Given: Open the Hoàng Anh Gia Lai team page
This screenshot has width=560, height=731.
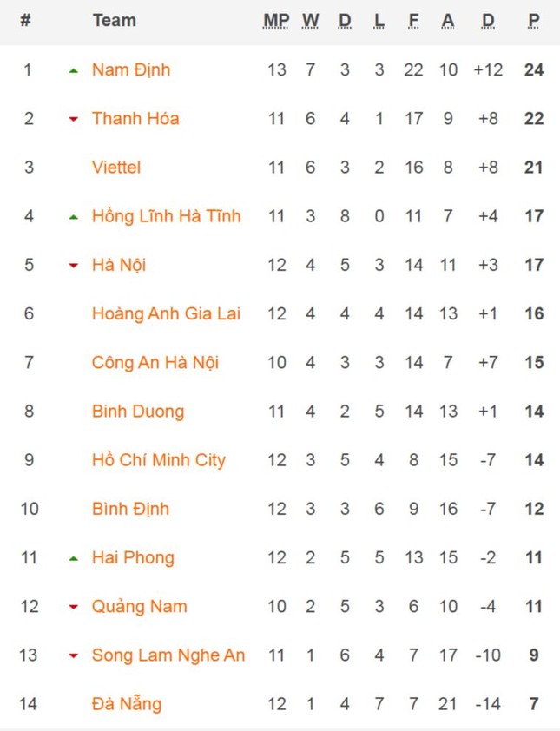Looking at the screenshot, I should click(166, 313).
